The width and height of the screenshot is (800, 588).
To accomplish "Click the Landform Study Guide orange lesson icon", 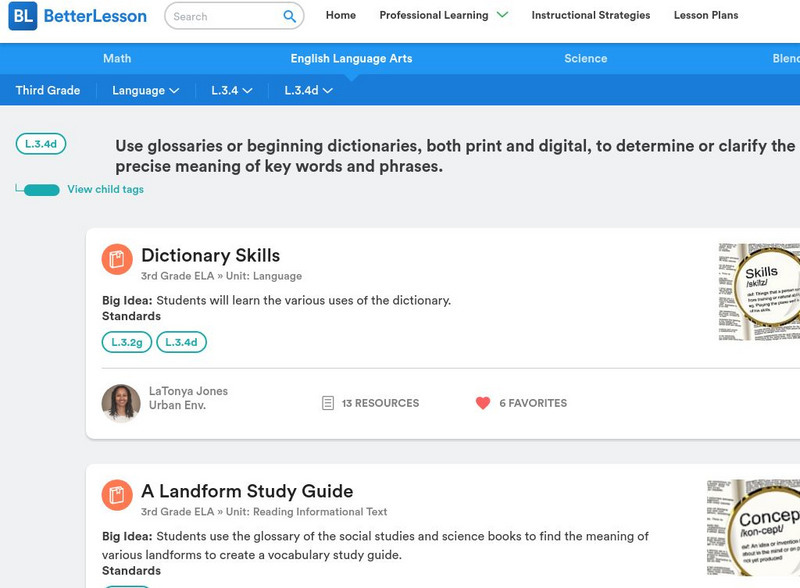I will click(x=117, y=496).
